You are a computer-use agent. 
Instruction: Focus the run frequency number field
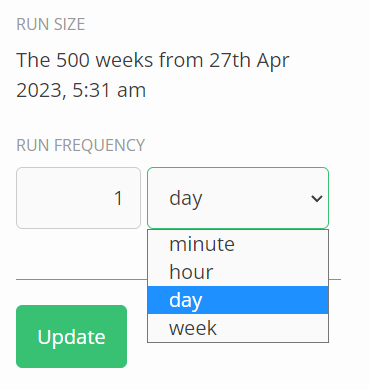(x=78, y=198)
